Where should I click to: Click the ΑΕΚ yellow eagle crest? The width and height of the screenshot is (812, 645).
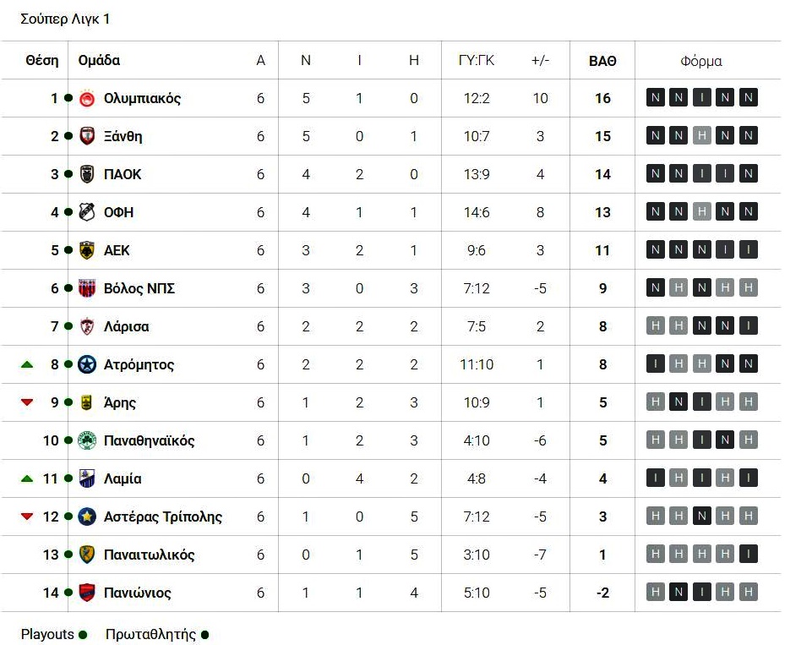(x=86, y=250)
